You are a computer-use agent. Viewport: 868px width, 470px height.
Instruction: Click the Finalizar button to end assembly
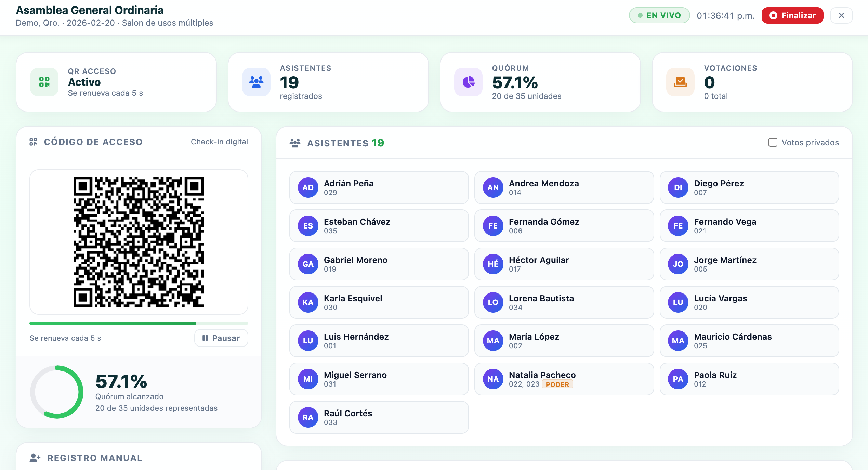click(792, 15)
